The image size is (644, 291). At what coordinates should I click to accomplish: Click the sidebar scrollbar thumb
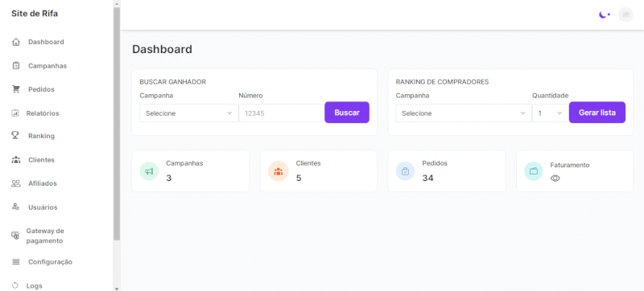pyautogui.click(x=117, y=123)
